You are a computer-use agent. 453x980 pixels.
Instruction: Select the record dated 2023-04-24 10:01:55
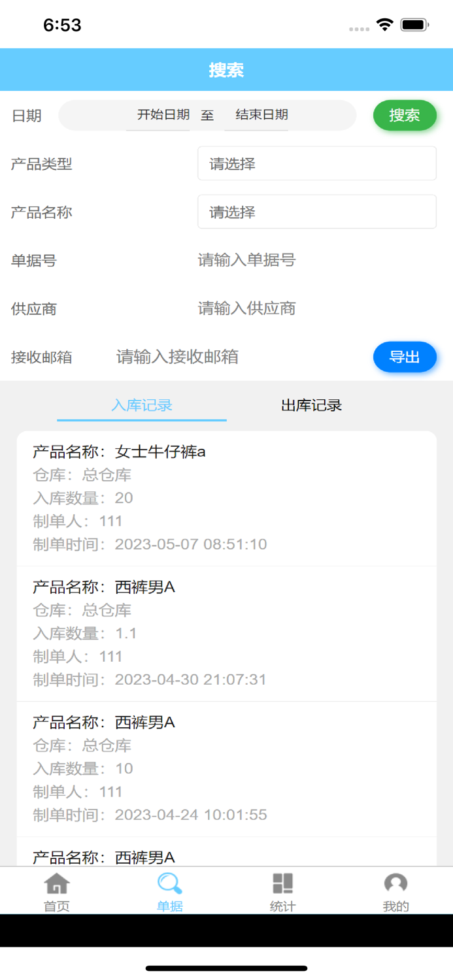tap(226, 769)
